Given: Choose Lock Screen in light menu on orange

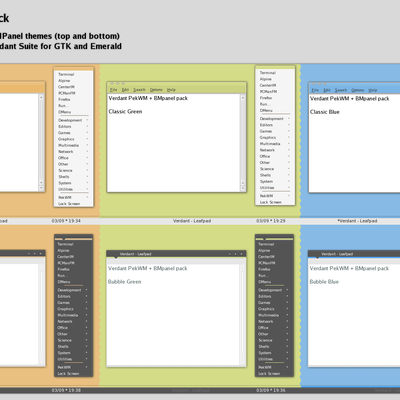Looking at the screenshot, I should 69,204.
